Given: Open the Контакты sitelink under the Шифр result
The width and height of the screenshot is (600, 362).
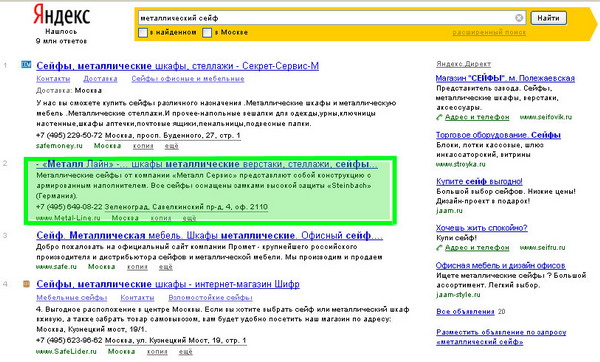Looking at the screenshot, I should [137, 298].
